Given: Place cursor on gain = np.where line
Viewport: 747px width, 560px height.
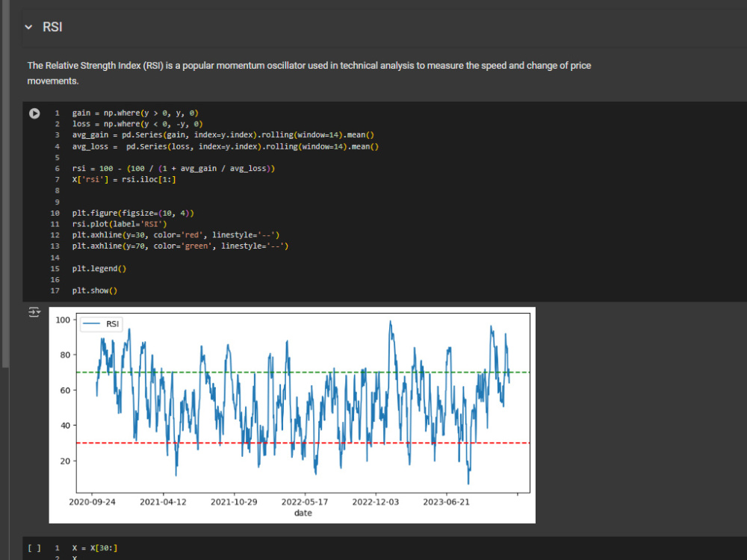Looking at the screenshot, I should pos(135,113).
